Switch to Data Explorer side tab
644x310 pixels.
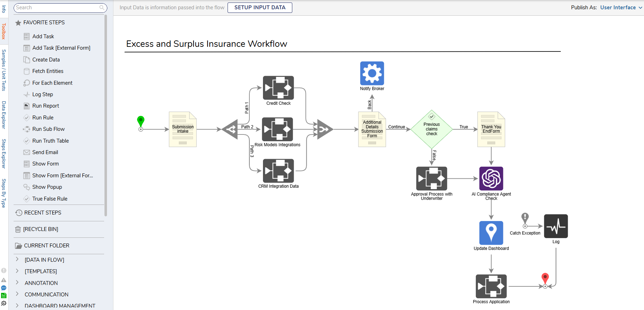4,115
